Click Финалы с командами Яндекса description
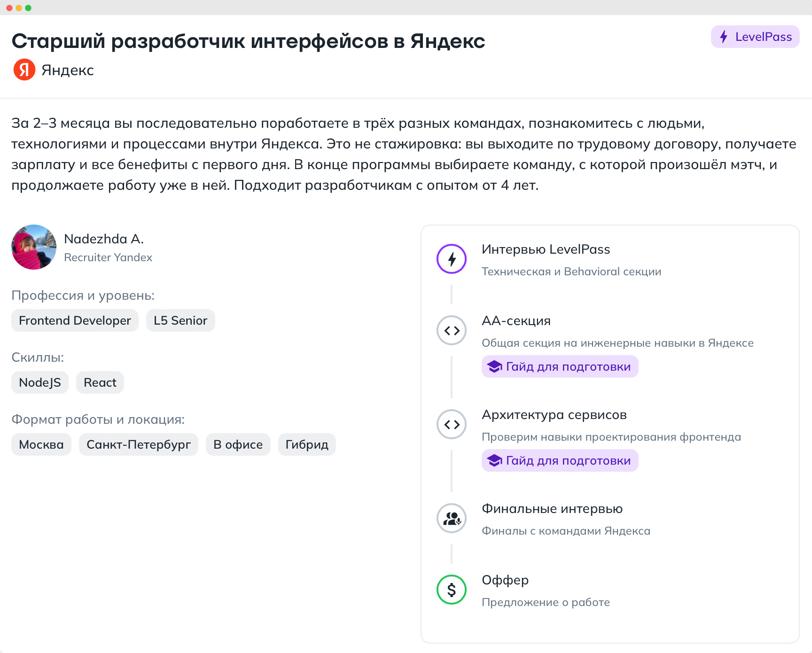812x653 pixels. point(566,531)
